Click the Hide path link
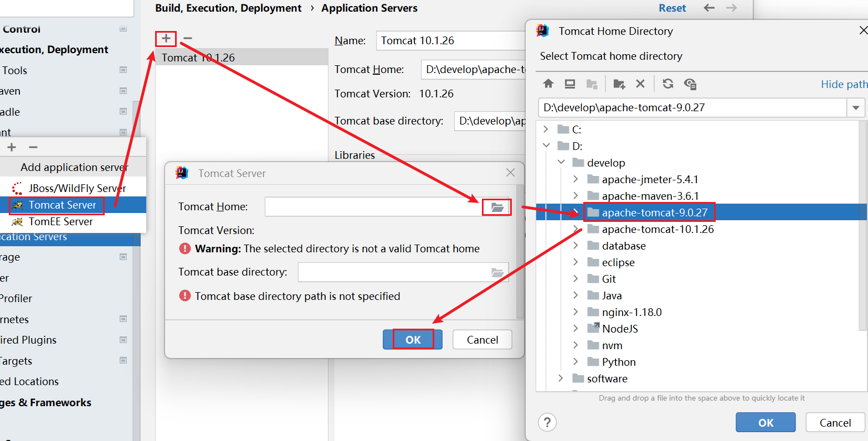Image resolution: width=868 pixels, height=441 pixels. [844, 84]
